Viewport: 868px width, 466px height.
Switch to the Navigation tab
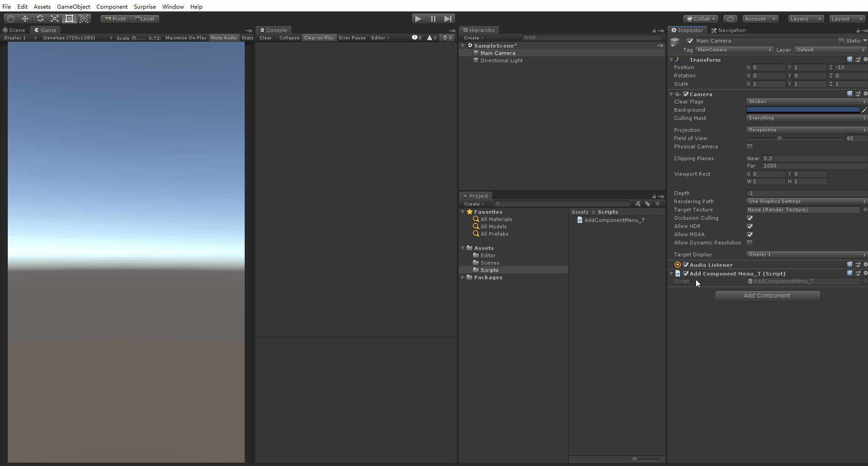coord(729,30)
